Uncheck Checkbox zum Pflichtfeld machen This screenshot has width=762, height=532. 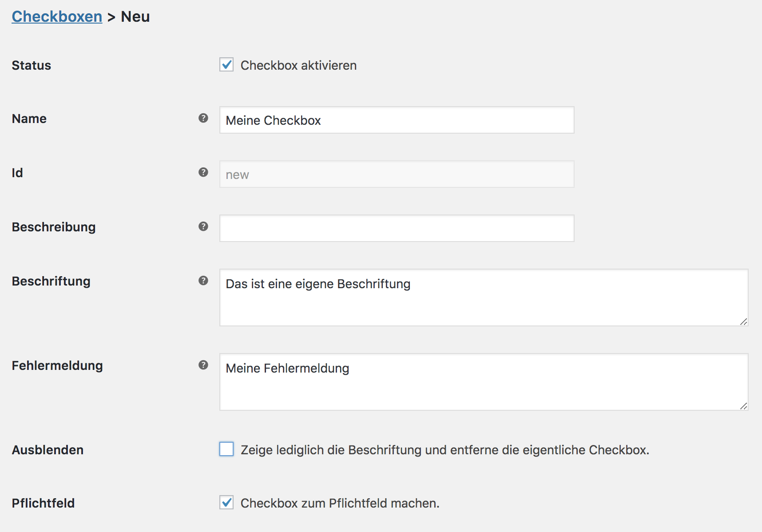pyautogui.click(x=226, y=503)
